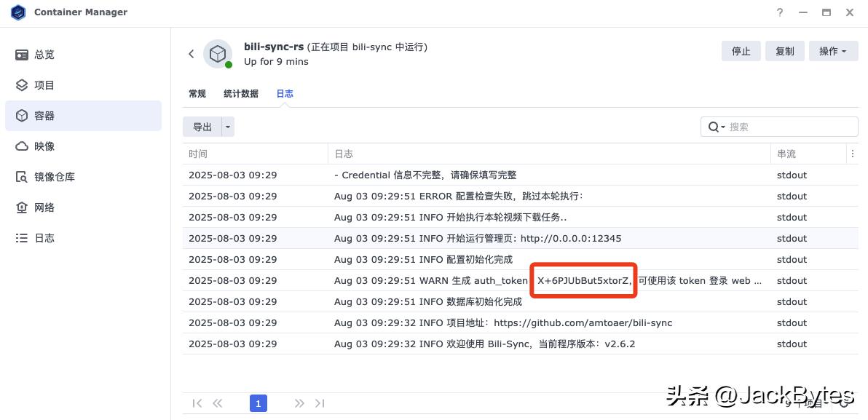Open 日志 logs in sidebar
This screenshot has height=420, width=868.
pos(83,238)
